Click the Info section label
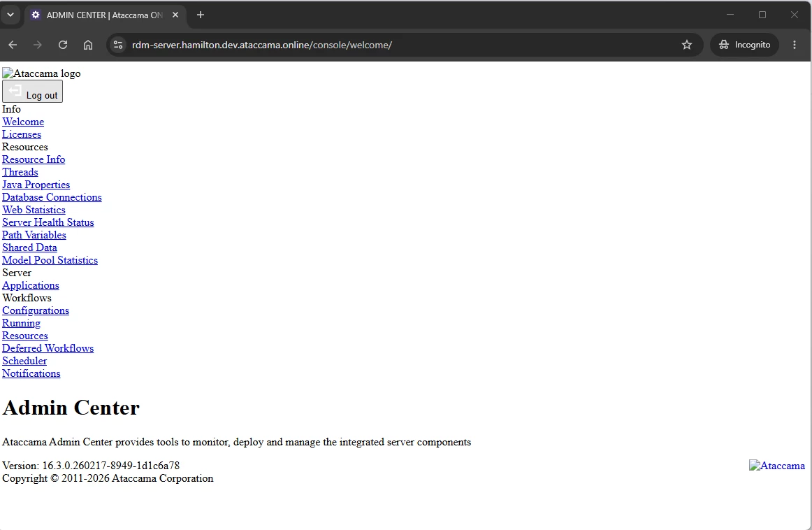Screen dimensions: 812x530 coord(11,109)
